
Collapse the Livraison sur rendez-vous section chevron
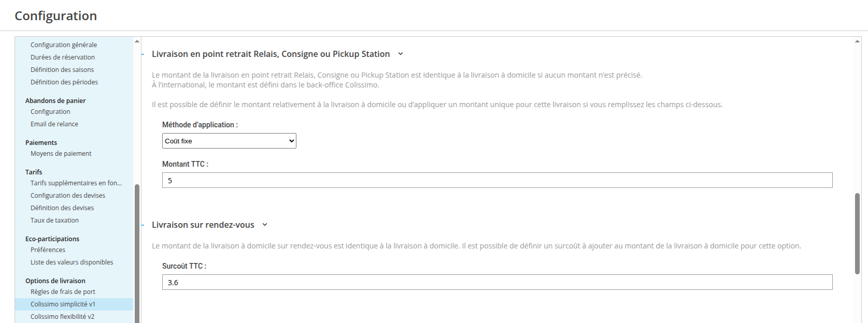265,225
